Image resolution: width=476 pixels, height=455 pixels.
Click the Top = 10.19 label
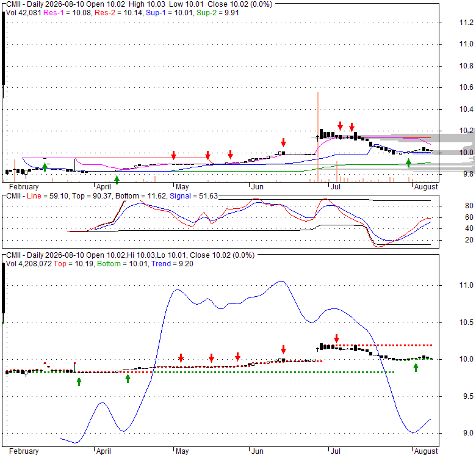[x=74, y=264]
